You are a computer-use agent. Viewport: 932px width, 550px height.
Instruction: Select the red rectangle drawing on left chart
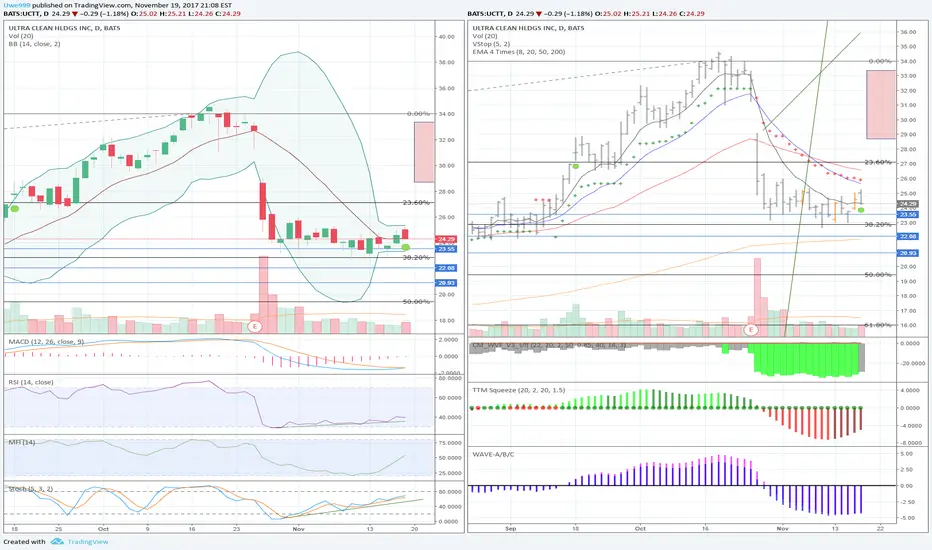[x=424, y=152]
